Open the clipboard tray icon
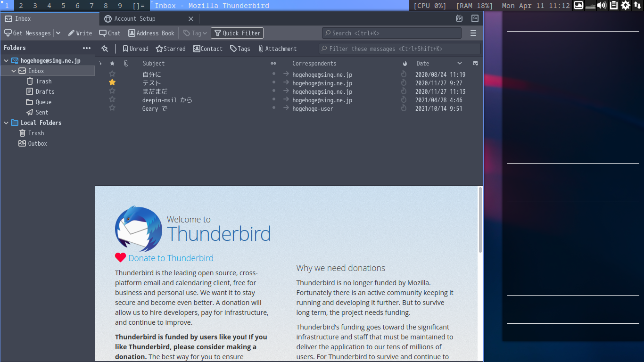The width and height of the screenshot is (644, 362). tap(614, 6)
